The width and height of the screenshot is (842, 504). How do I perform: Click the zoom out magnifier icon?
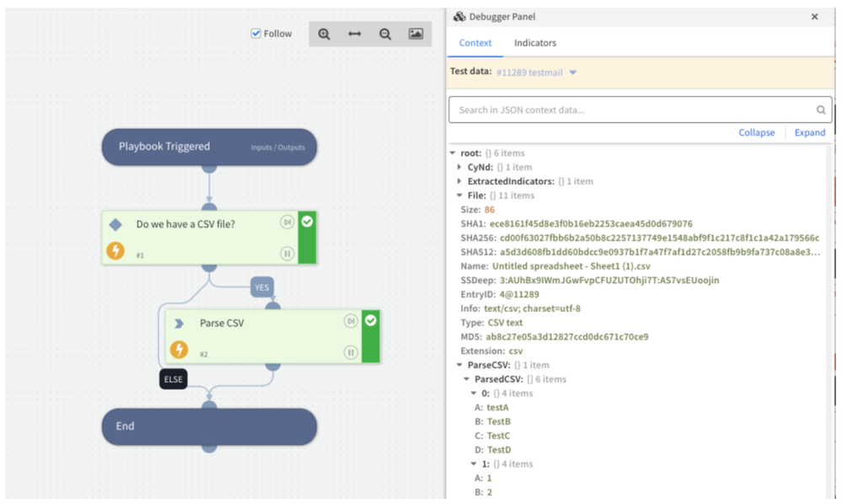pyautogui.click(x=385, y=34)
